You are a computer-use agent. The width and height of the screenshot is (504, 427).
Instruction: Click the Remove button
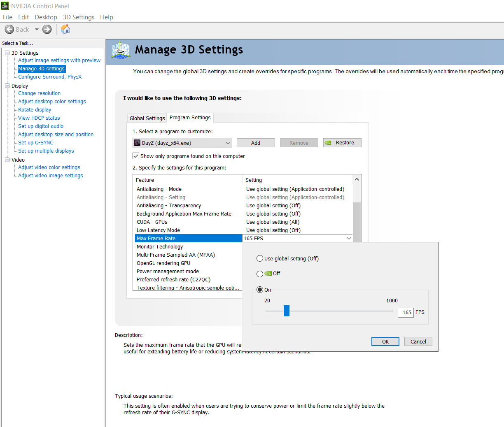299,143
